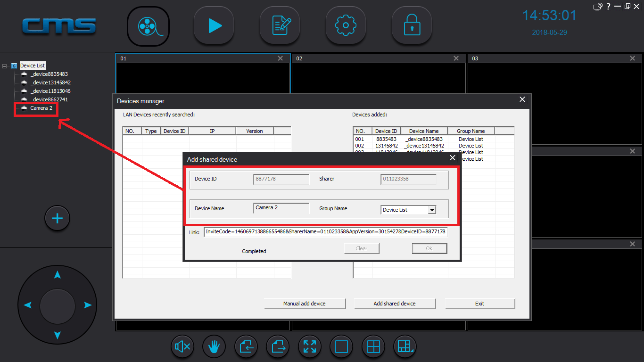This screenshot has height=362, width=644.
Task: Select the single-view layout icon
Action: [x=341, y=347]
